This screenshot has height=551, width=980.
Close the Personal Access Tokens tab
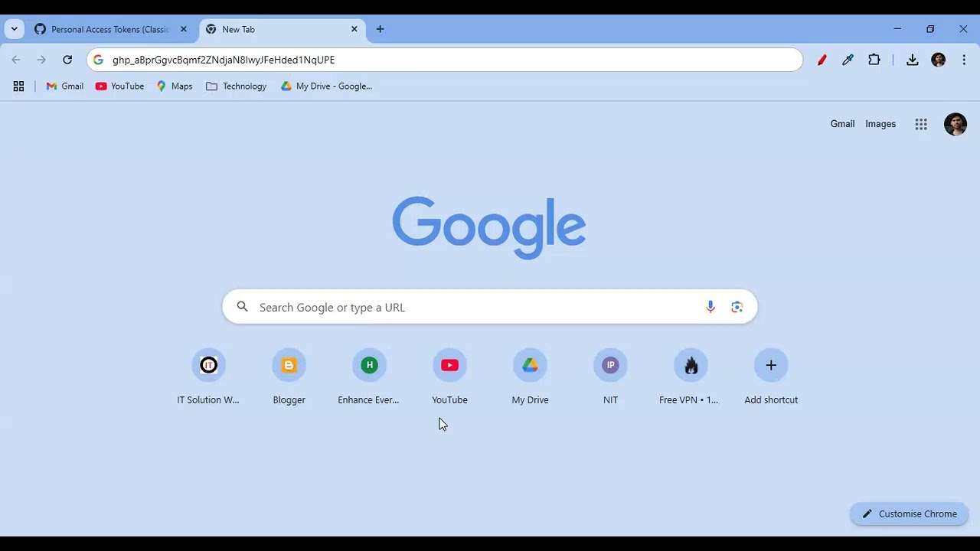(183, 29)
